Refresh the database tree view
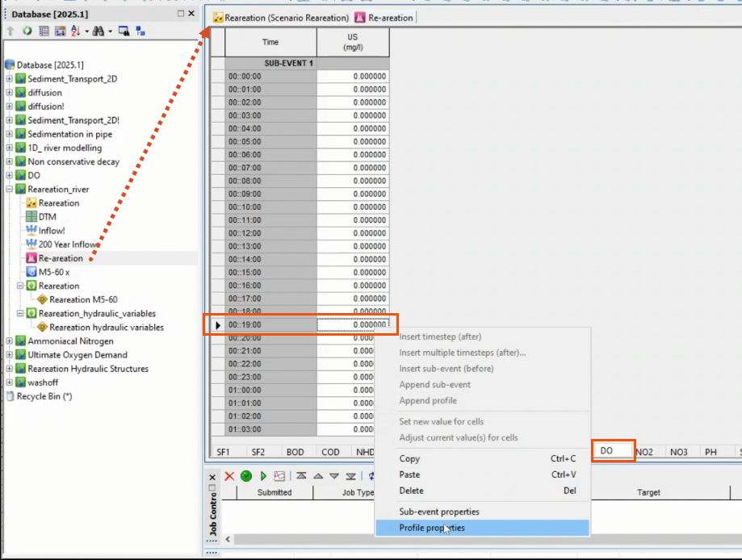The height and width of the screenshot is (560, 742). (x=27, y=30)
